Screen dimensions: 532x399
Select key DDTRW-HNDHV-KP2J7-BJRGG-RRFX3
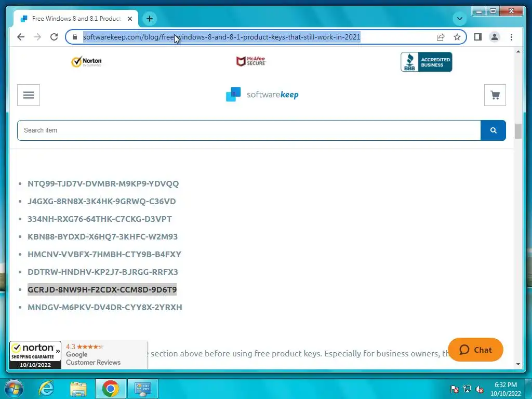tap(103, 272)
